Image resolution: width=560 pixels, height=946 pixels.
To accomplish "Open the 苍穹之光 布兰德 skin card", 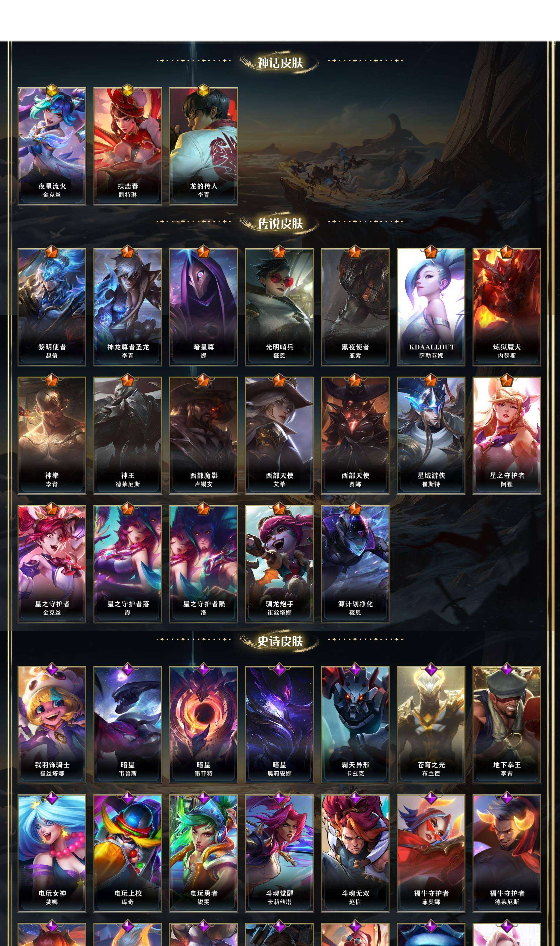I will 431,725.
